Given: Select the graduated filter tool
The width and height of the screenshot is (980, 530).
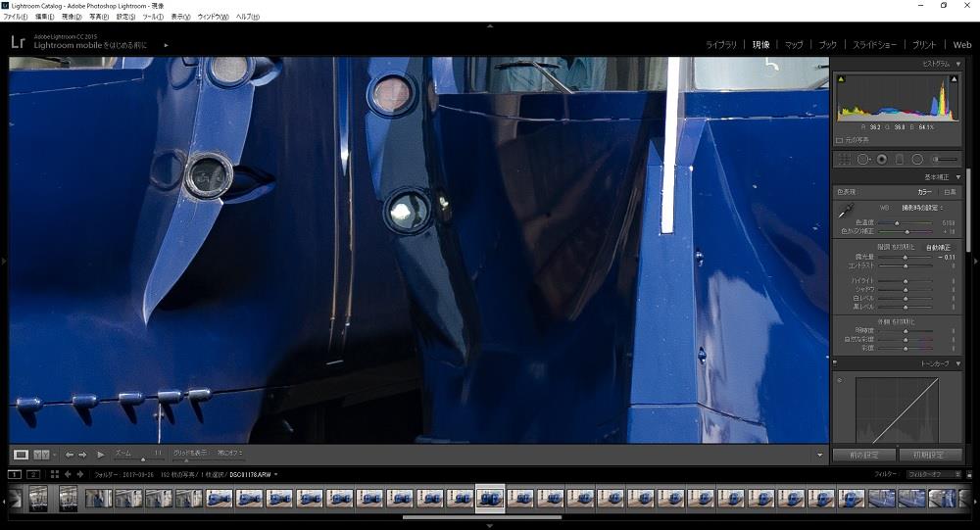Looking at the screenshot, I should pyautogui.click(x=900, y=160).
